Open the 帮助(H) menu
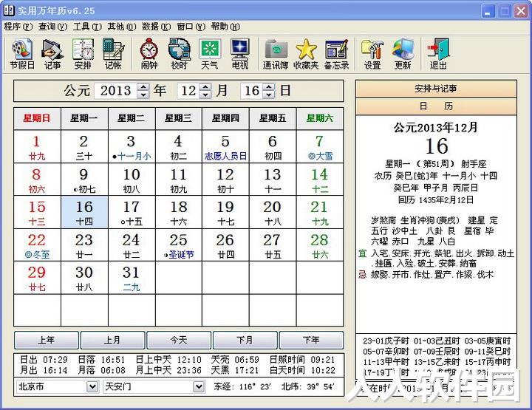Image resolution: width=532 pixels, height=410 pixels. (225, 27)
